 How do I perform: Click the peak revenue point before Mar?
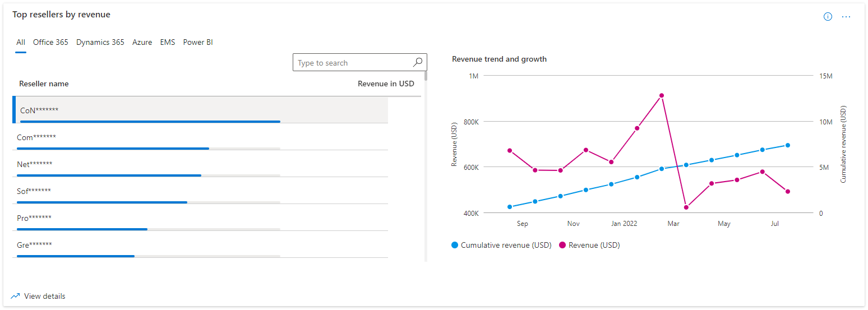[x=662, y=95]
